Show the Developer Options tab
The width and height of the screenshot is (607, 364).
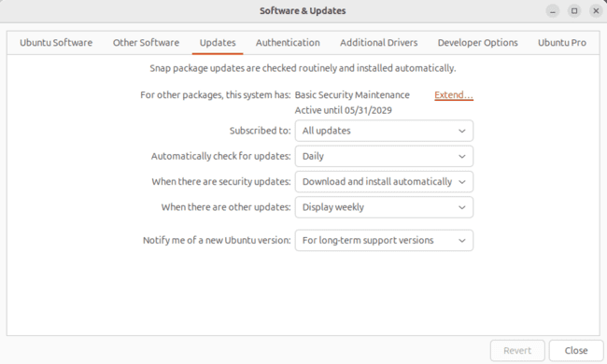478,43
